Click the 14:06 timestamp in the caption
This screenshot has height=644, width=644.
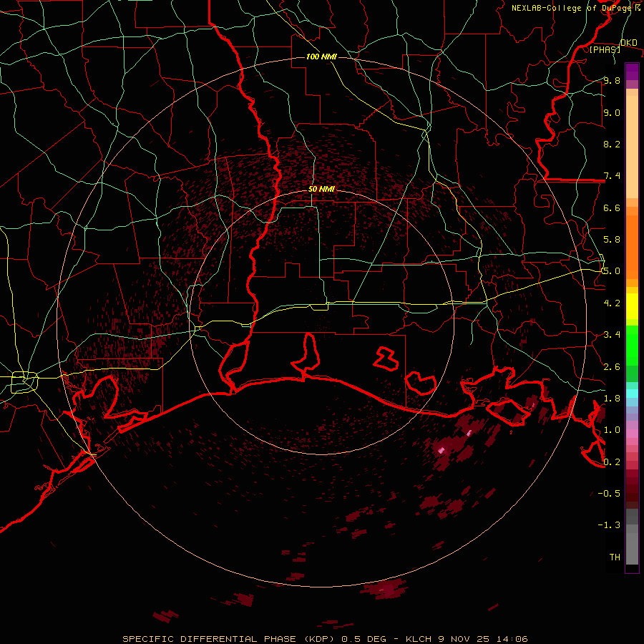(x=512, y=639)
